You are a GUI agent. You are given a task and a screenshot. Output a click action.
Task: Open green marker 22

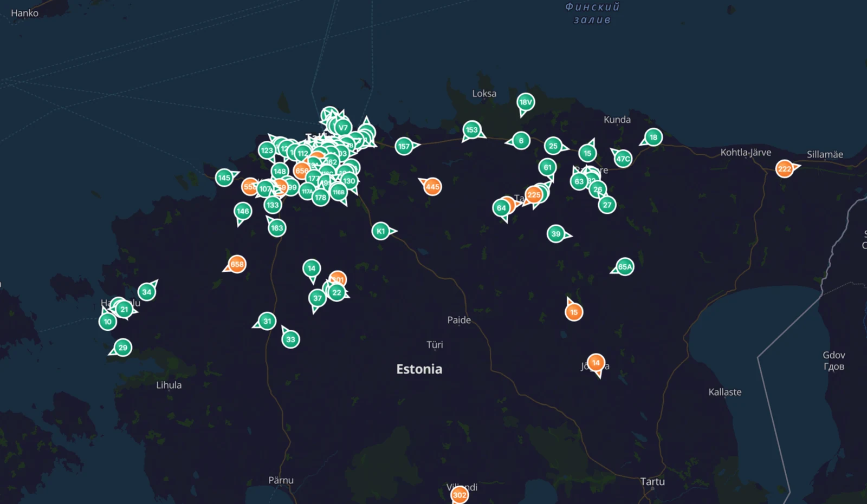[337, 292]
